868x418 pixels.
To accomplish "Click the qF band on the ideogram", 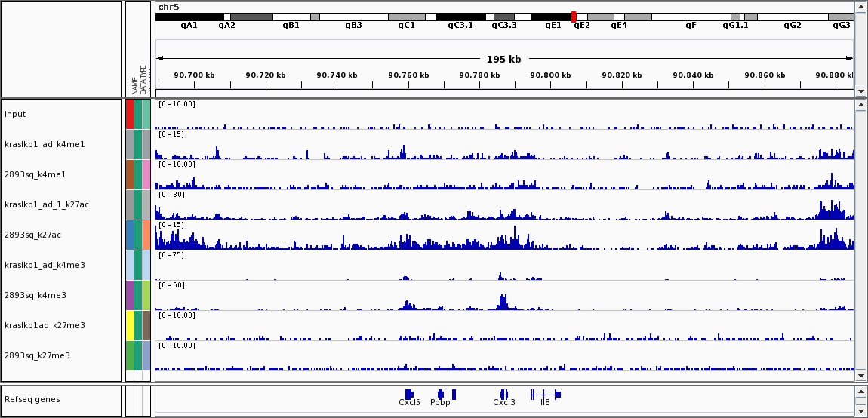I will 690,17.
